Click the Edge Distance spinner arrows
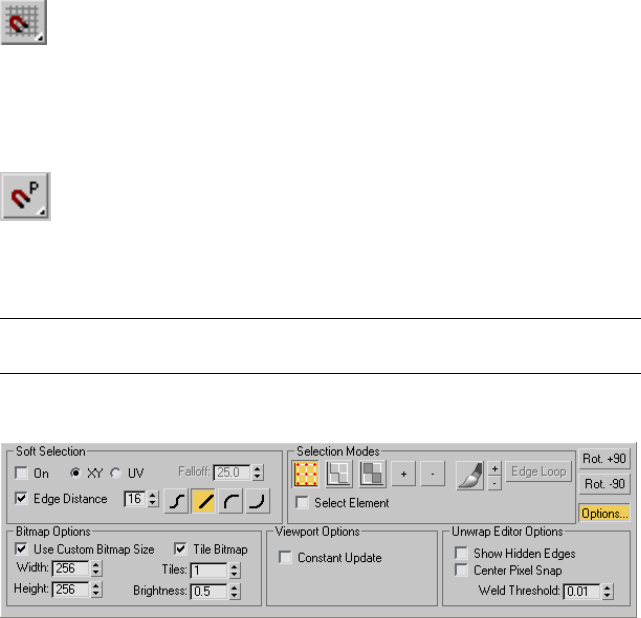Screen dimensions: 641x618 click(152, 499)
